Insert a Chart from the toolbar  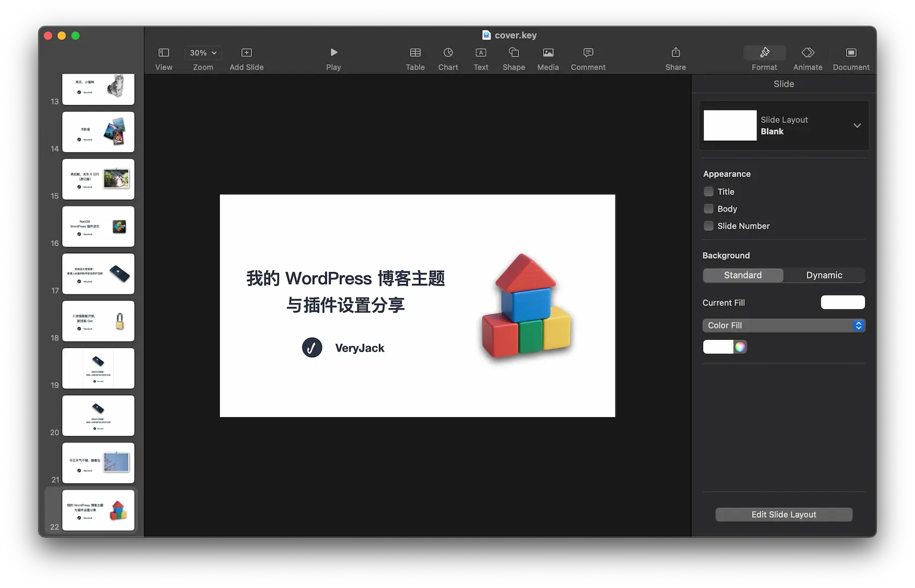(x=448, y=53)
